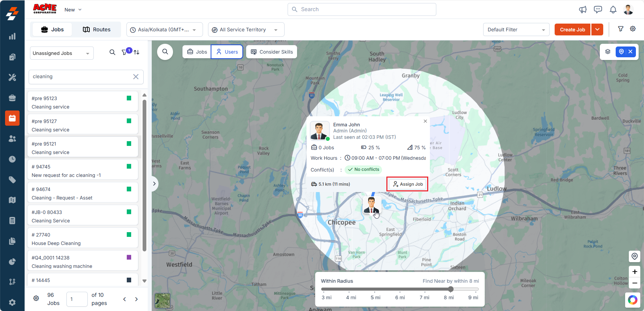Select job # 94745 ac cleaning request

pos(83,169)
